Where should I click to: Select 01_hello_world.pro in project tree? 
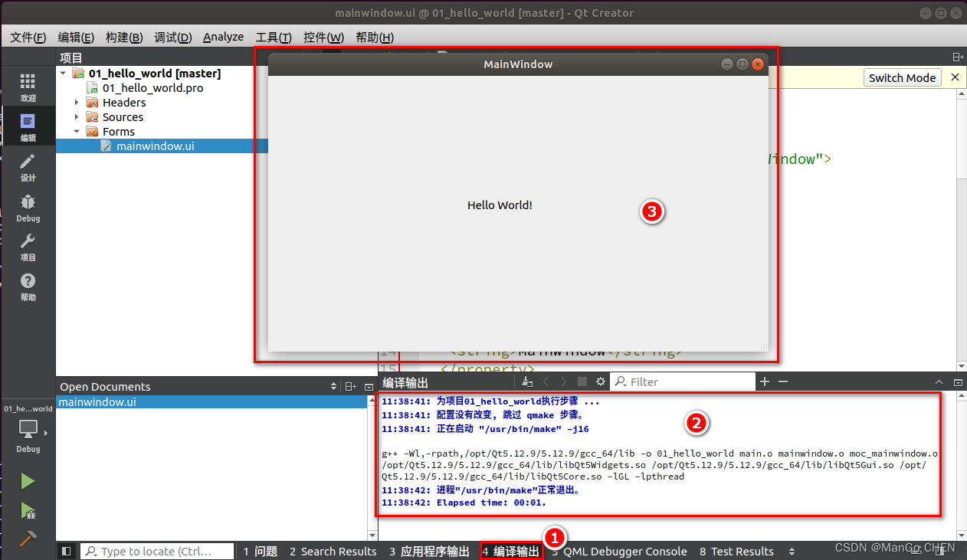click(153, 88)
